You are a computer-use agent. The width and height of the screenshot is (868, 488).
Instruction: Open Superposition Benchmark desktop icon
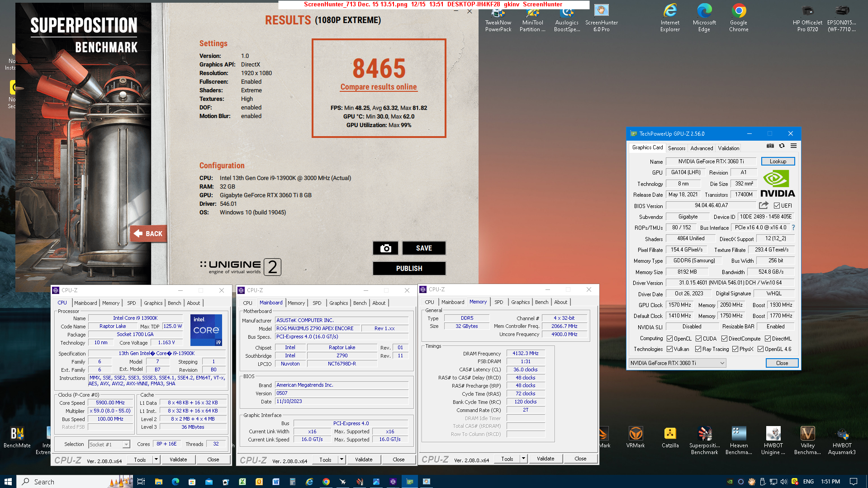click(704, 440)
